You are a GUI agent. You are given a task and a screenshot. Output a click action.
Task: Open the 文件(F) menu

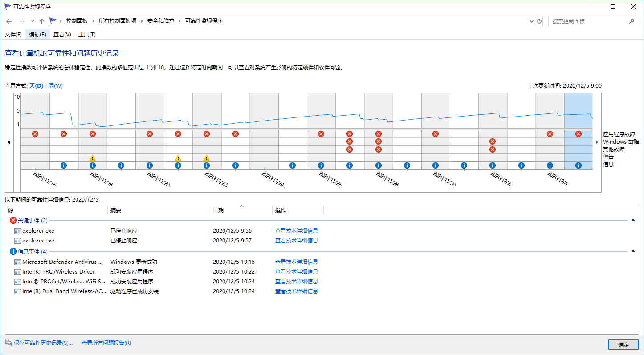[13, 35]
